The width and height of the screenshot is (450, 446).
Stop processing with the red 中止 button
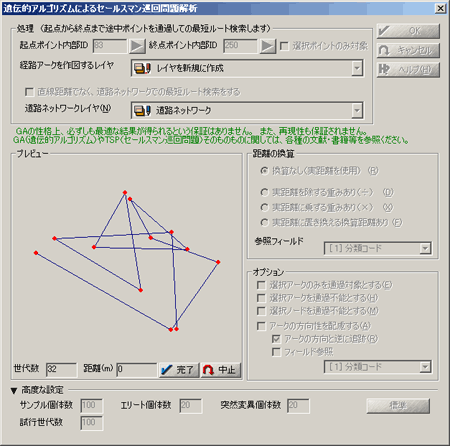(x=221, y=370)
